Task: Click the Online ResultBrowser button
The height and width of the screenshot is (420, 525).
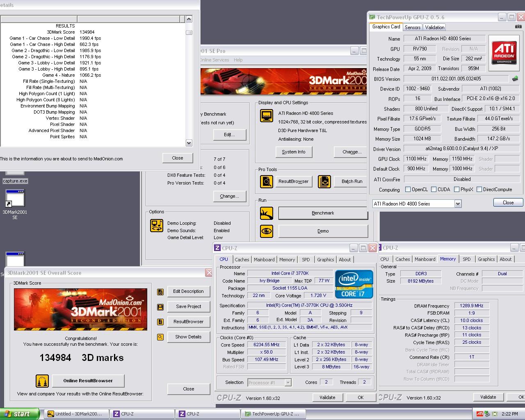Action: [x=88, y=381]
